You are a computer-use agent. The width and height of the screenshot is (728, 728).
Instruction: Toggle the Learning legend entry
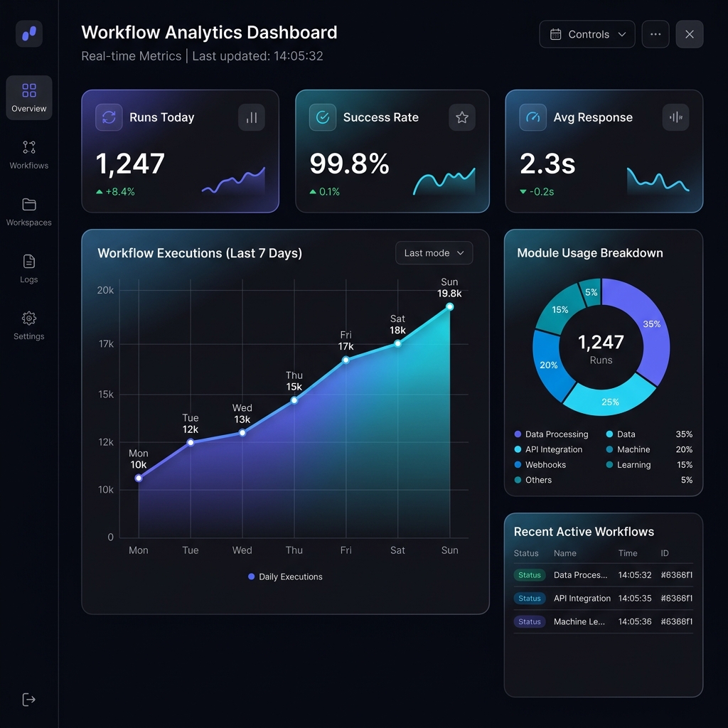[x=628, y=465]
